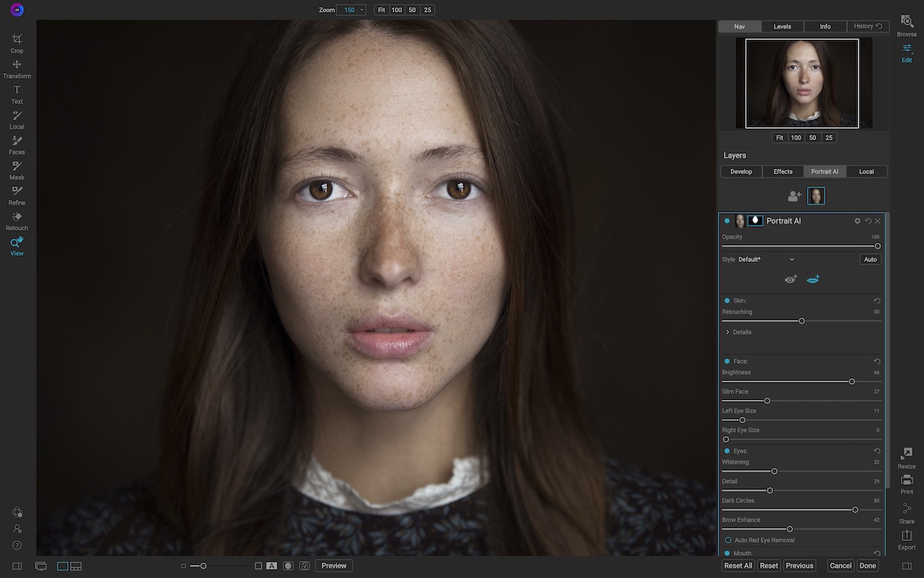Open the Levels tab
Image resolution: width=924 pixels, height=578 pixels.
[x=782, y=25]
